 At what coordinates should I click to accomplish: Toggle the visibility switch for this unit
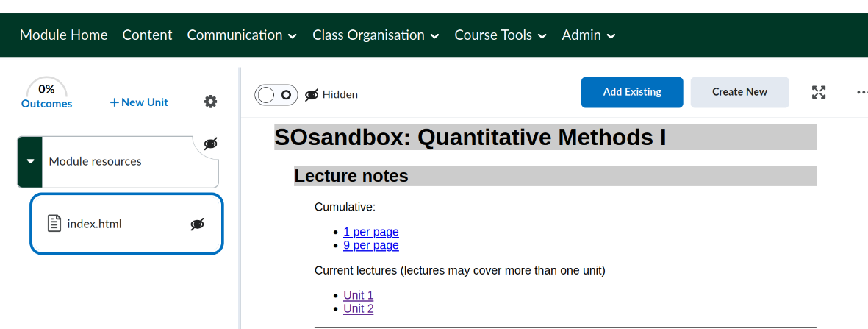tap(276, 94)
